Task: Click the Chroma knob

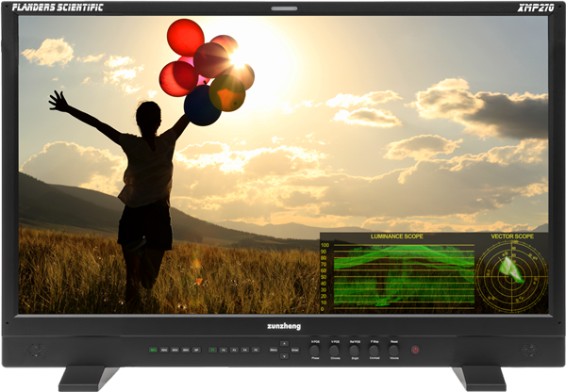Action: [x=334, y=351]
